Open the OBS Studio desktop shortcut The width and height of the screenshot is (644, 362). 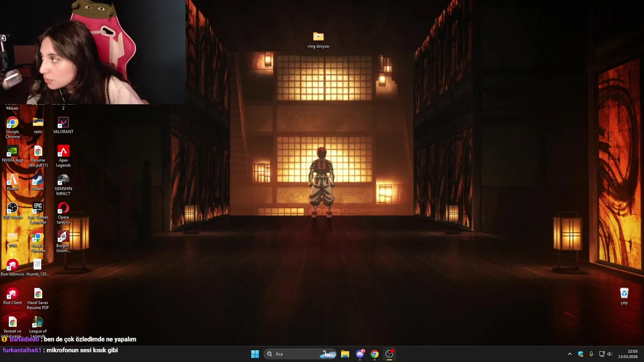[13, 211]
